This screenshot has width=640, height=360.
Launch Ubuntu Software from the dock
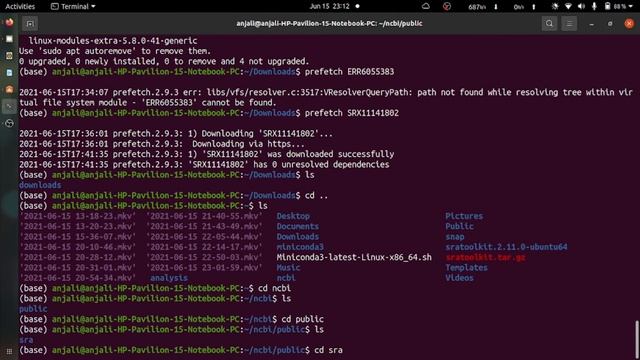9,89
